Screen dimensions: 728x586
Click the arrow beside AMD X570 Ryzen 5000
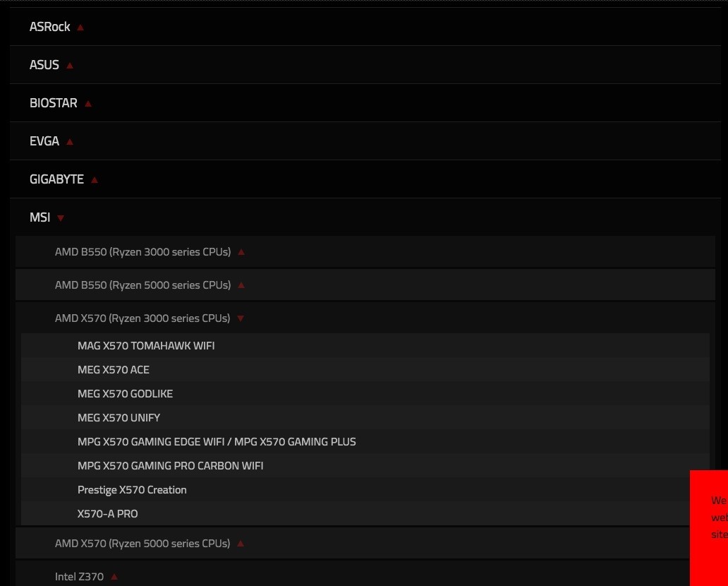pyautogui.click(x=241, y=543)
